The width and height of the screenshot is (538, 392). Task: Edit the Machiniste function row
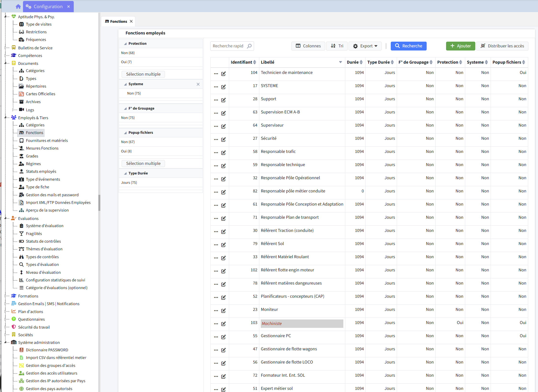pos(224,324)
